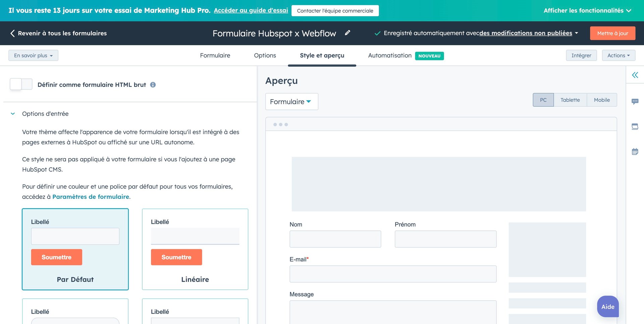Image resolution: width=644 pixels, height=324 pixels.
Task: Open the Actions dropdown
Action: [619, 55]
